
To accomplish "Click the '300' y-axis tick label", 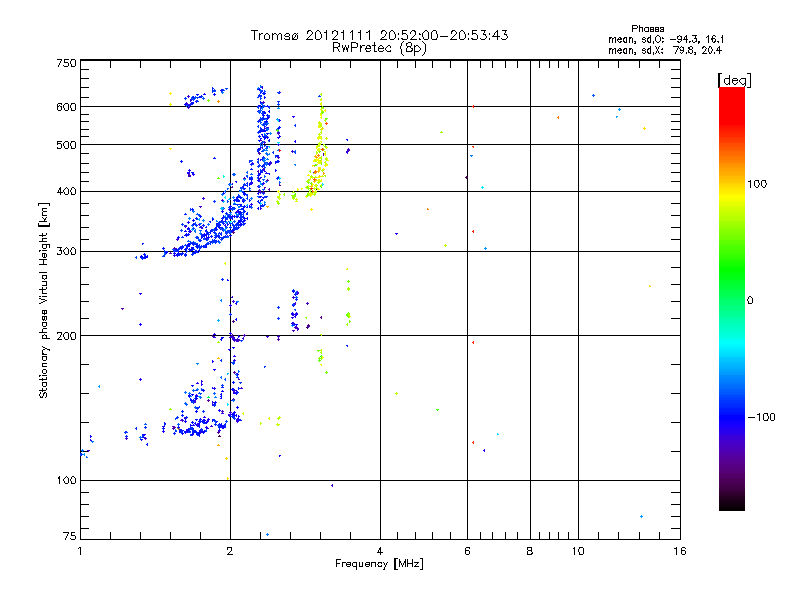I will point(66,252).
